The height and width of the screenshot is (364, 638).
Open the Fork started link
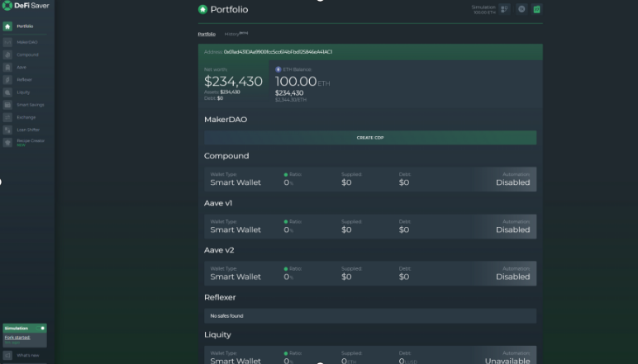[17, 338]
